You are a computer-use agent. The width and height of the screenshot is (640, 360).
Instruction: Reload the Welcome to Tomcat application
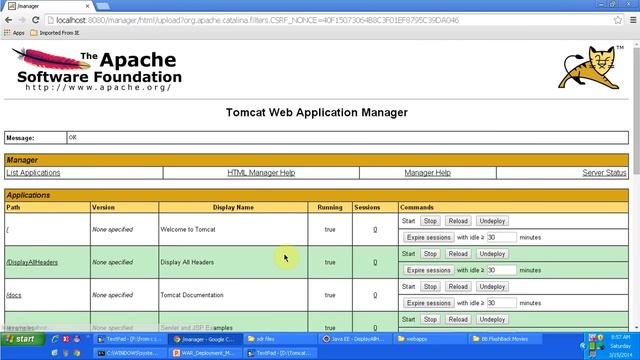click(458, 221)
